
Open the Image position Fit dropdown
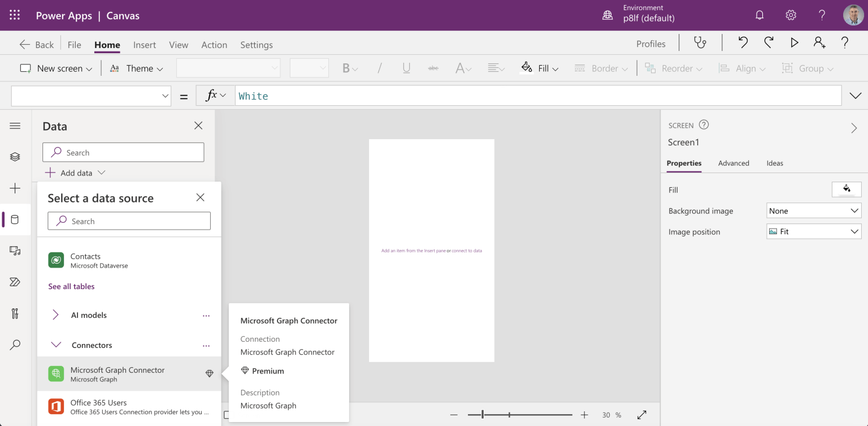click(x=813, y=231)
